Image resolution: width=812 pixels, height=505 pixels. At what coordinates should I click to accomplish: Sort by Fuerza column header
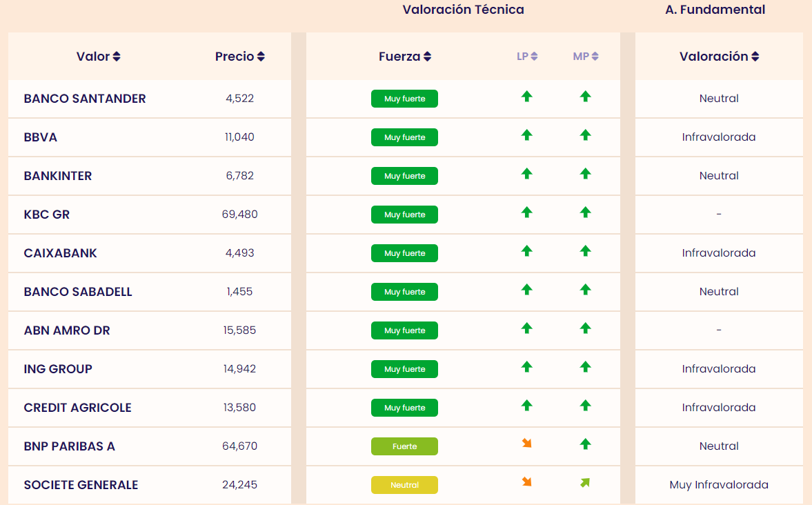point(405,57)
